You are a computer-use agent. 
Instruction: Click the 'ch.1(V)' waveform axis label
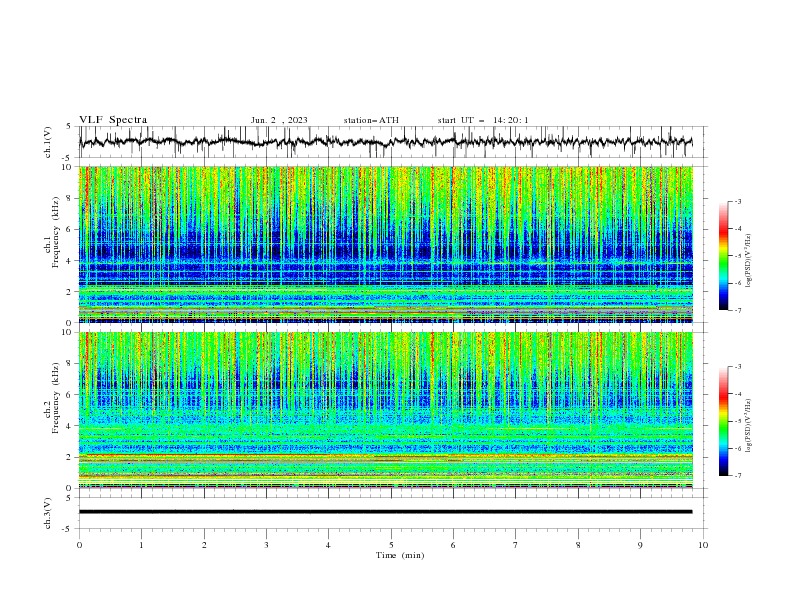tap(47, 142)
